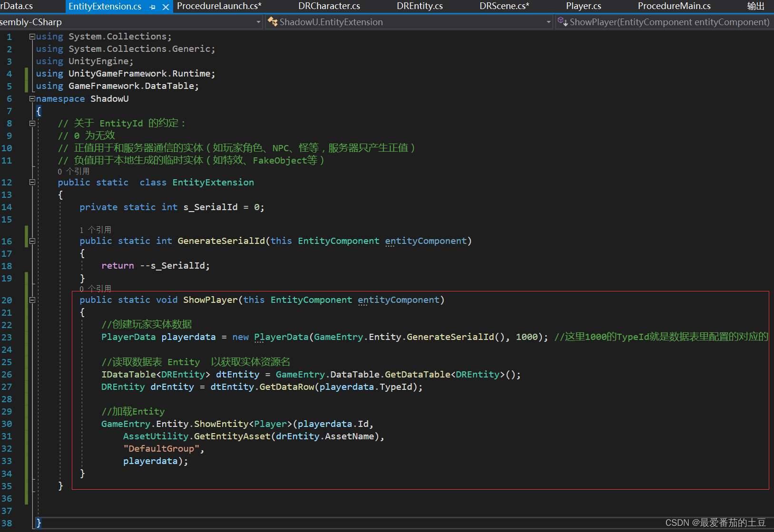Close the EntityExtension.cs tab
Viewport: 774px width, 532px height.
166,7
